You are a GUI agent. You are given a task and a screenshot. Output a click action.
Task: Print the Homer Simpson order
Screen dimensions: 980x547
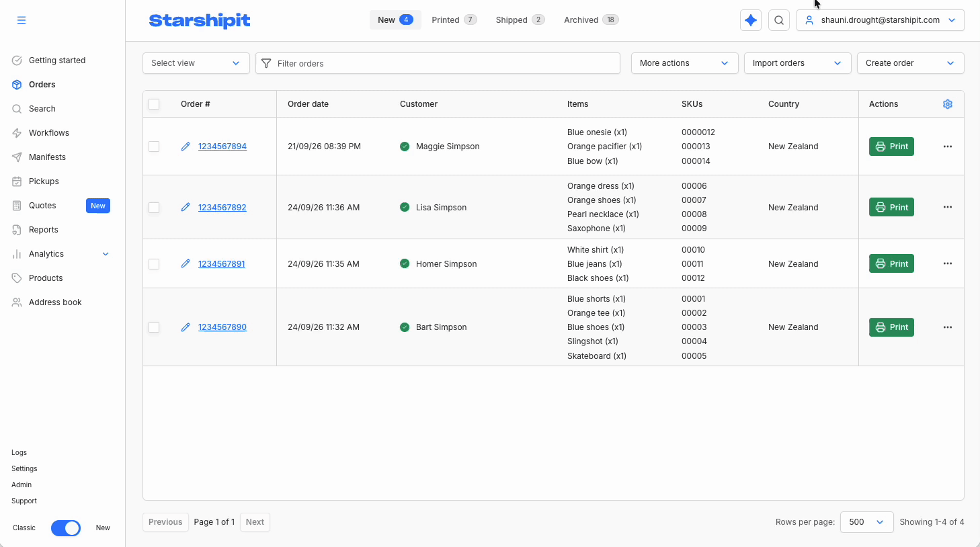coord(891,263)
